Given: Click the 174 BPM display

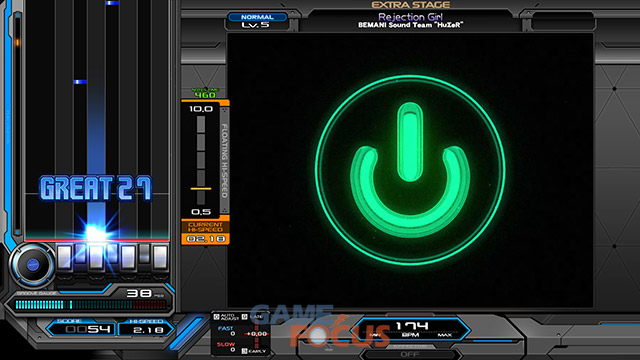Looking at the screenshot, I should [411, 329].
